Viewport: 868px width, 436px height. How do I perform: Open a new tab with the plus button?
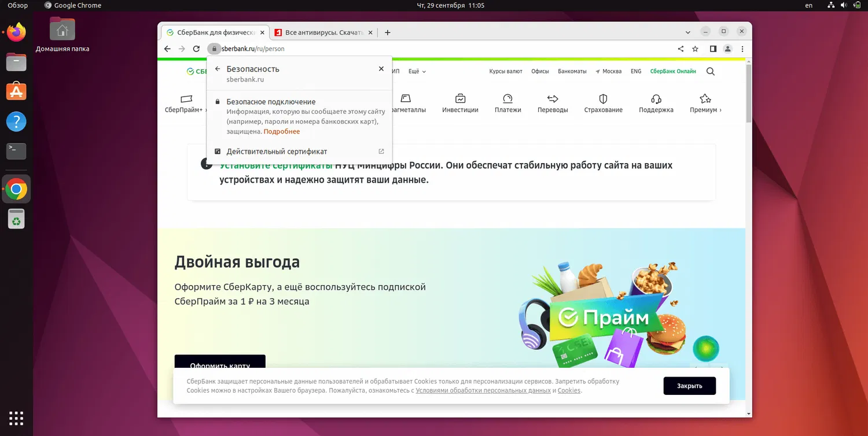point(388,32)
